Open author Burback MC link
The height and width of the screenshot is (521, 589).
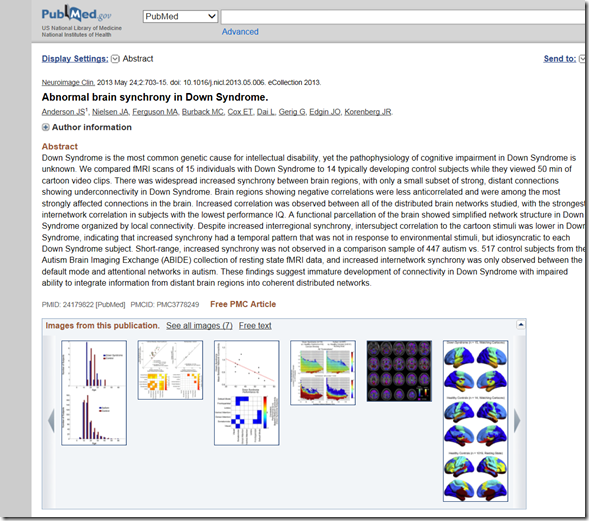(x=203, y=112)
